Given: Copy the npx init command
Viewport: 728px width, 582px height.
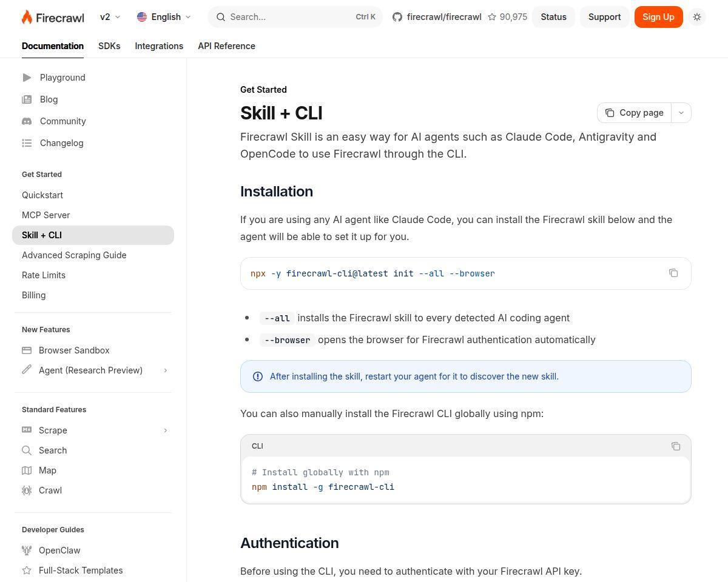Looking at the screenshot, I should [x=673, y=273].
